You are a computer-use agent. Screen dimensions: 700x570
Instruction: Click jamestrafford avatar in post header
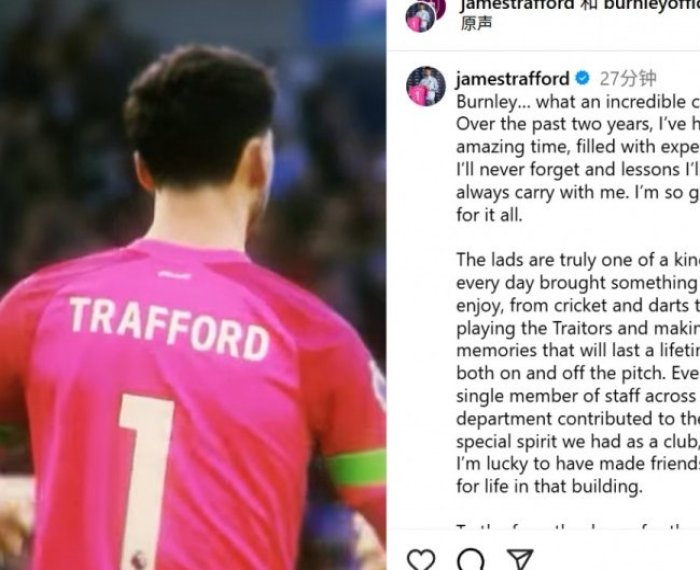423,16
